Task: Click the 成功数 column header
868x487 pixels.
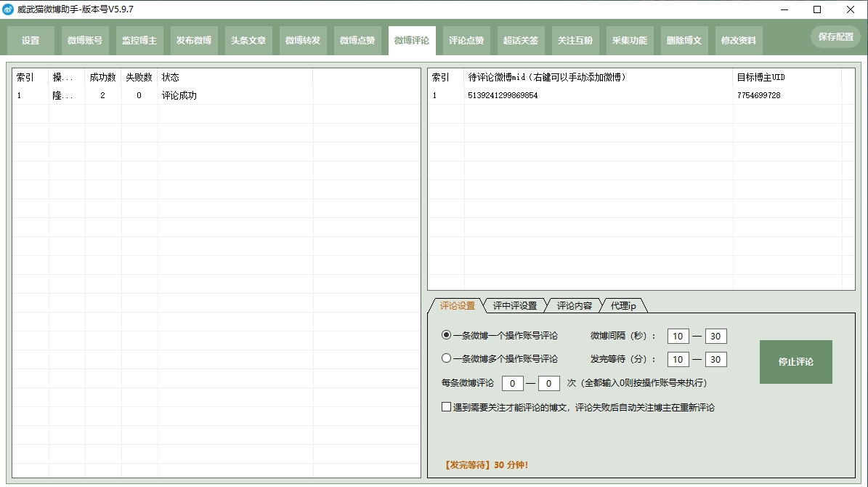Action: tap(103, 78)
